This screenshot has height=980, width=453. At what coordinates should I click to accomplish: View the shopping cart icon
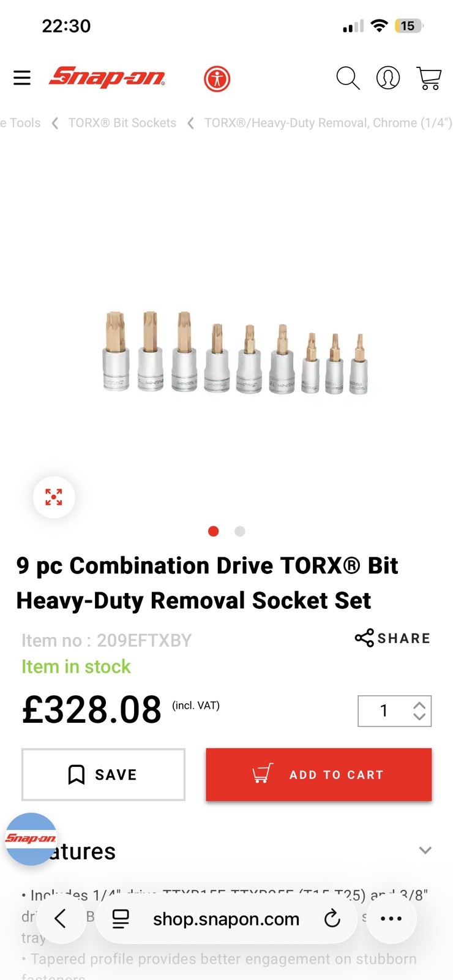point(429,78)
